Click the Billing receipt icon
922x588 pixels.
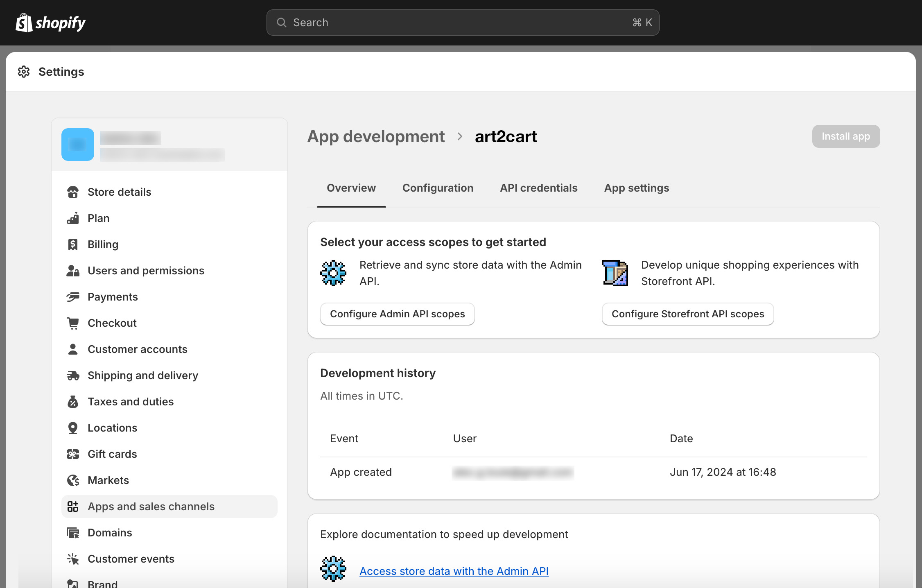click(x=73, y=244)
